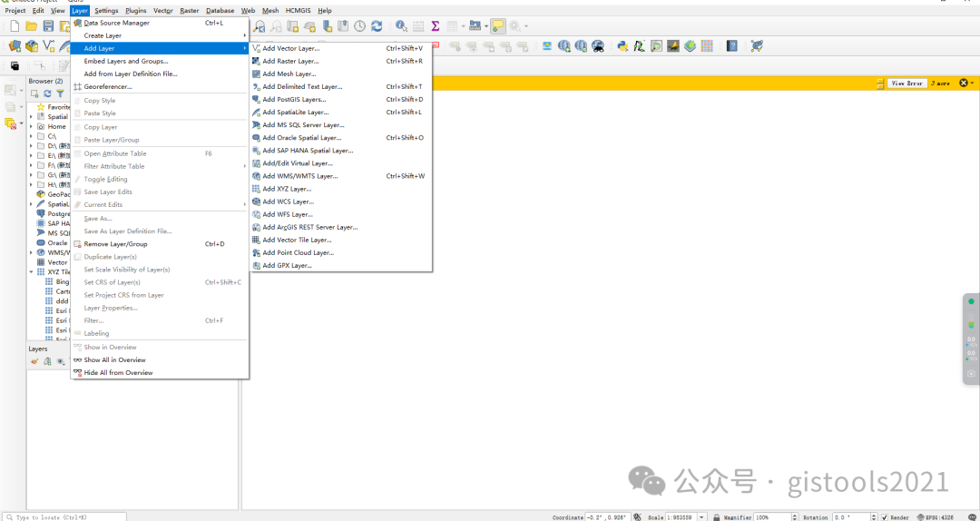The image size is (980, 521).
Task: Click the Open Project folder icon
Action: pyautogui.click(x=31, y=26)
